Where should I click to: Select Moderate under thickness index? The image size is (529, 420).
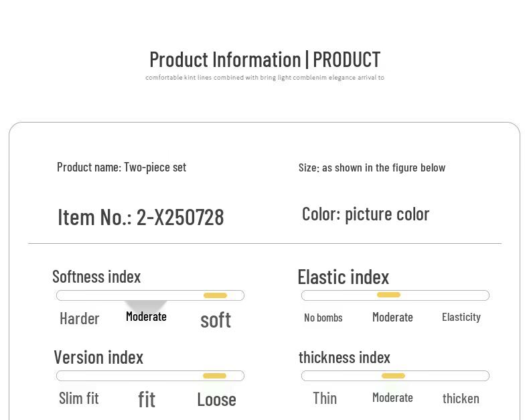pyautogui.click(x=392, y=397)
